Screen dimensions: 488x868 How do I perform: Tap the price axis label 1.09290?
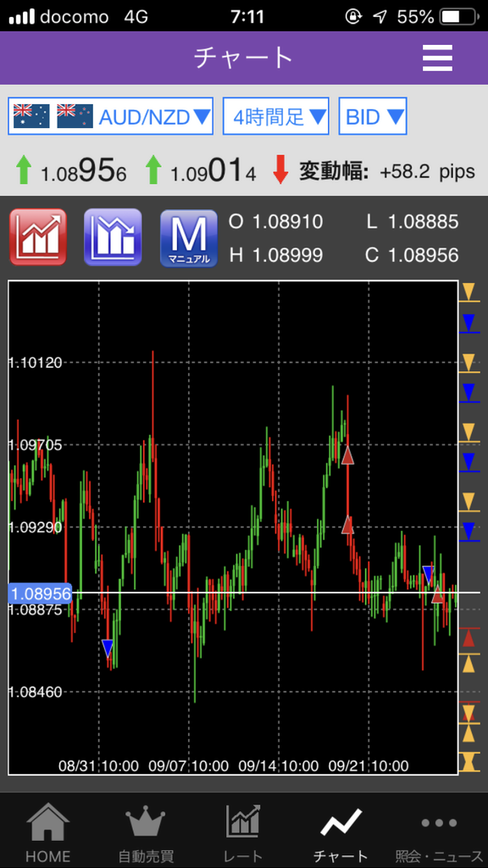point(35,527)
